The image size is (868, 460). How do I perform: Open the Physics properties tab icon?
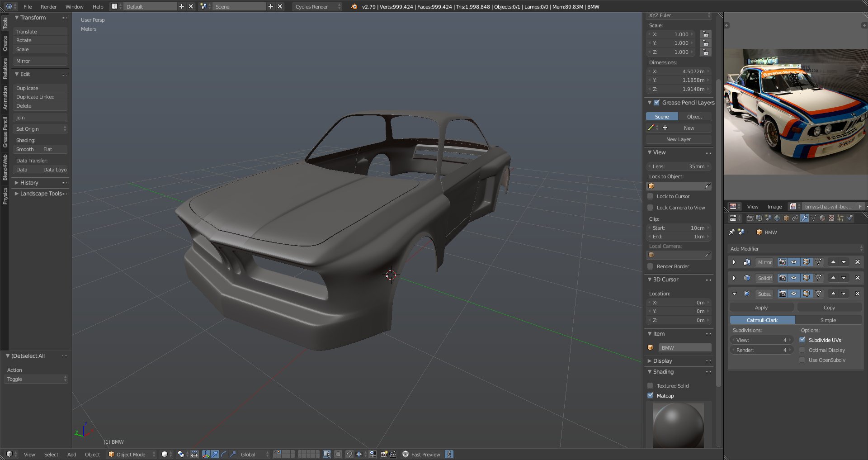point(850,218)
